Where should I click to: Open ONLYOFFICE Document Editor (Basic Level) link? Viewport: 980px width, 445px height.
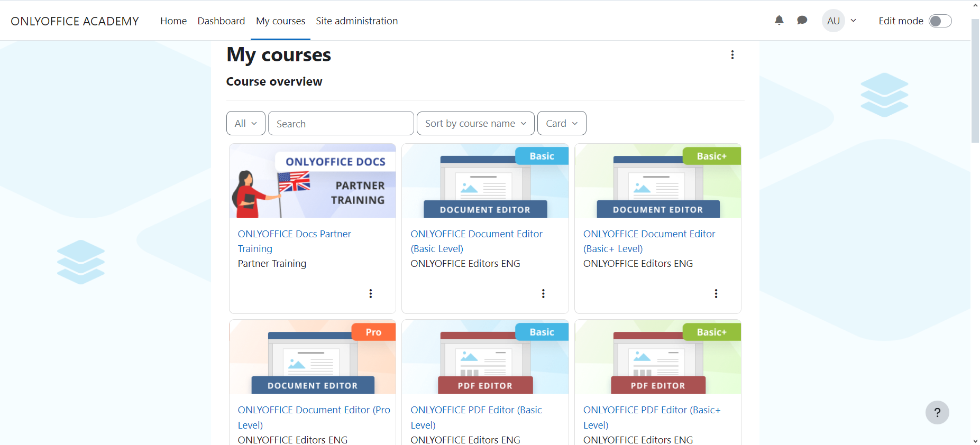point(477,241)
